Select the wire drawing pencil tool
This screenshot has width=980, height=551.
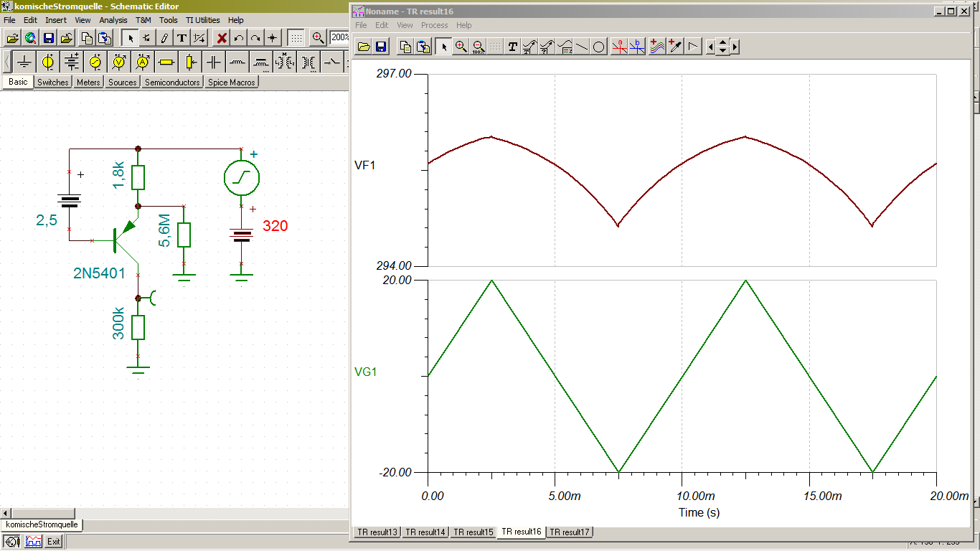click(164, 38)
